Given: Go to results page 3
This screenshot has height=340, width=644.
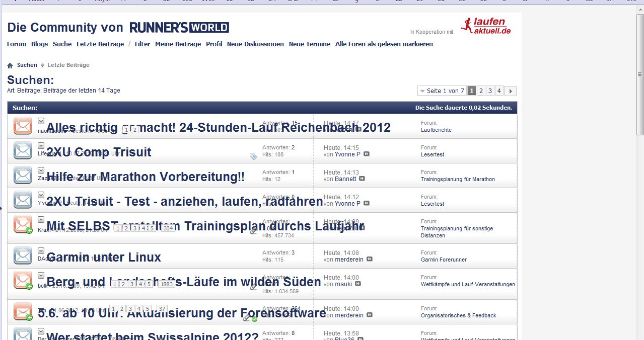Looking at the screenshot, I should 490,91.
